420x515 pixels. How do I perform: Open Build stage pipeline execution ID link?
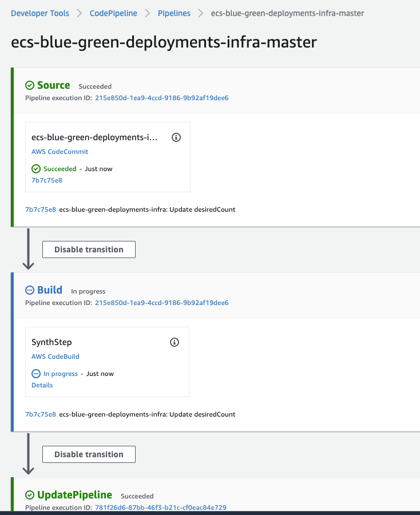161,303
